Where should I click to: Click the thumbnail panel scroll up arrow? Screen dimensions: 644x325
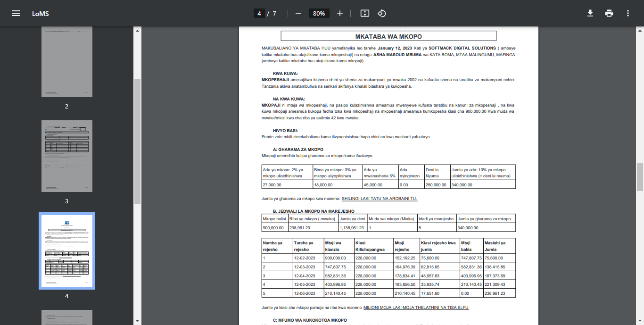pos(138,31)
